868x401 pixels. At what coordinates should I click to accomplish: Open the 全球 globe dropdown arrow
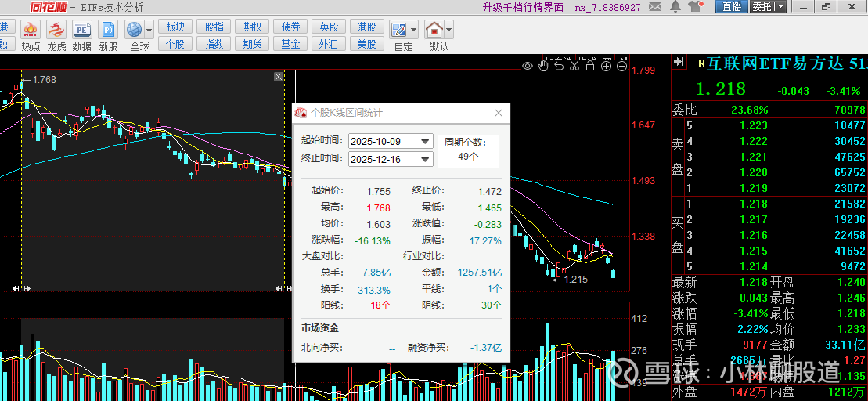(x=149, y=30)
